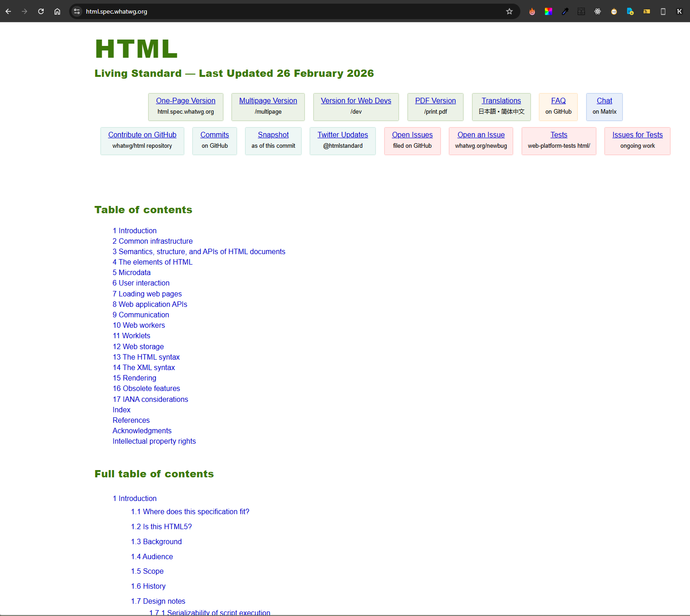Jump to 3 Semantics, structure, and APIs section
The image size is (690, 616).
click(199, 251)
